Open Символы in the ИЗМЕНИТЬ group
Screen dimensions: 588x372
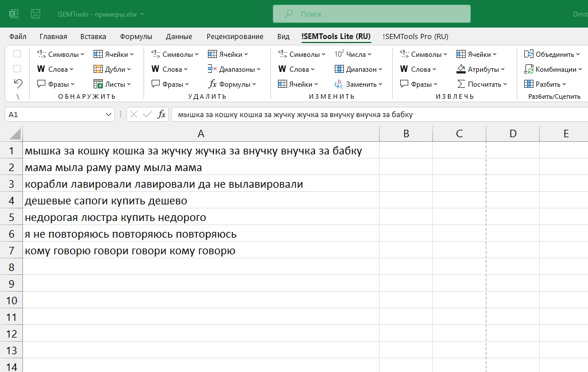pos(301,55)
